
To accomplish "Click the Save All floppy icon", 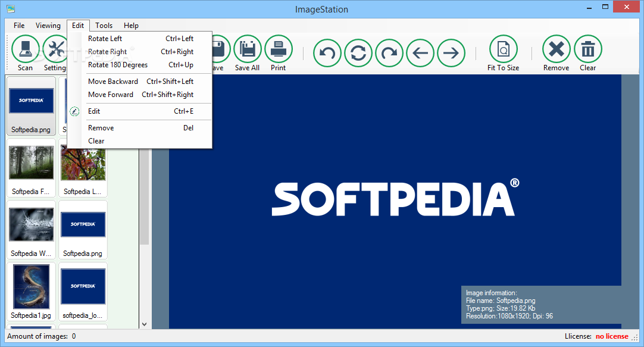I will (247, 49).
